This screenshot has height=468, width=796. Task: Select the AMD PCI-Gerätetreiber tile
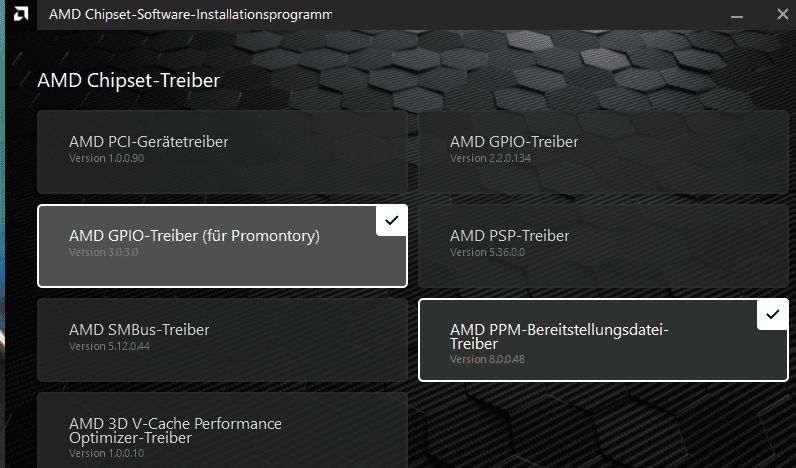pos(222,152)
